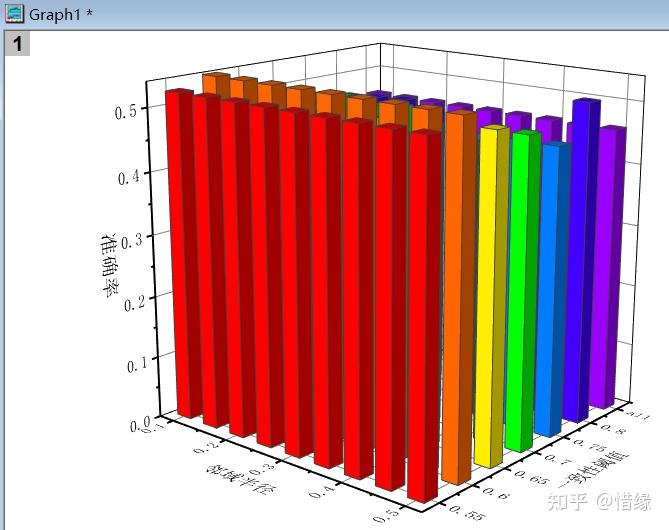Click the bright green front bar
Screen dimensions: 669x530
point(522,291)
